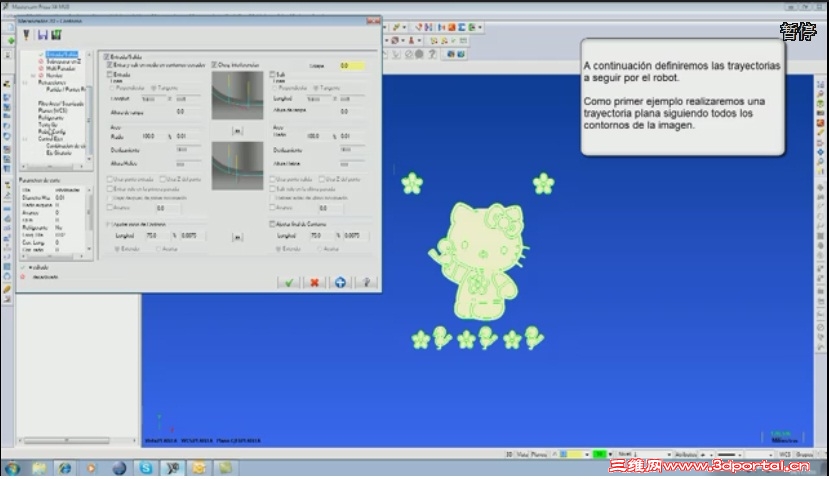The width and height of the screenshot is (829, 479).
Task: Click the pencil icon near bottom of left toolbar
Action: (x=7, y=289)
